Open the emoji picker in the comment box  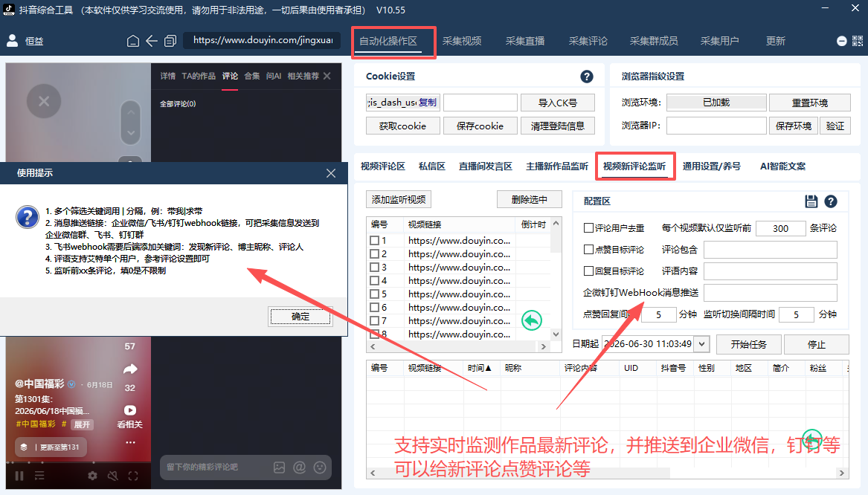[x=320, y=467]
